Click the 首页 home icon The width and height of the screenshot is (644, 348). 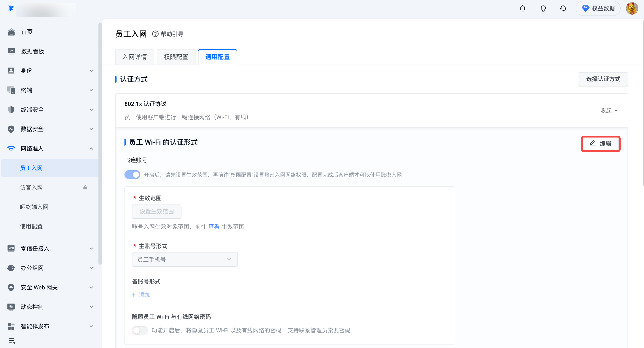pos(11,32)
